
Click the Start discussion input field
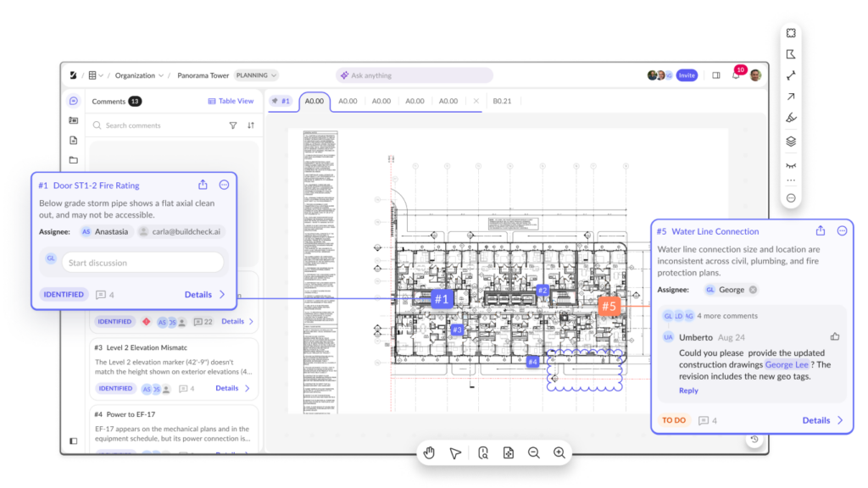(142, 263)
